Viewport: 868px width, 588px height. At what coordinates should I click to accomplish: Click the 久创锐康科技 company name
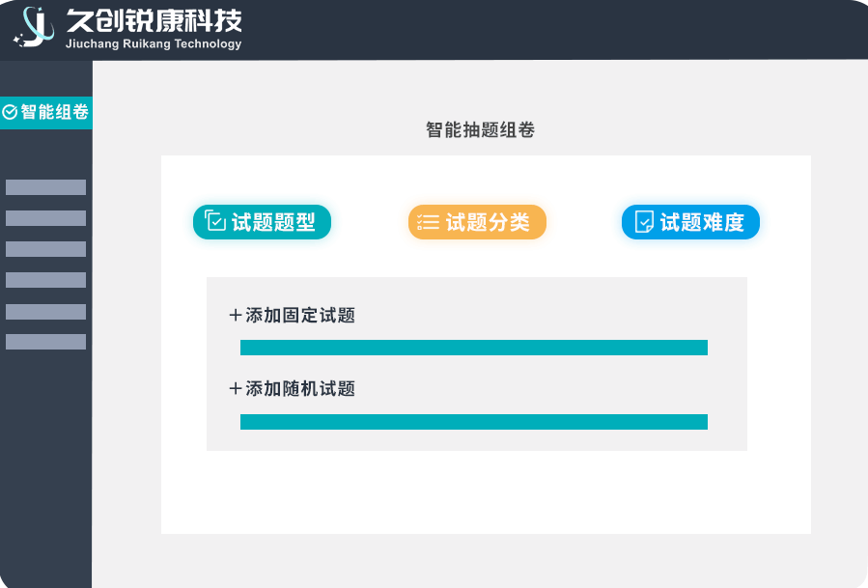click(x=154, y=19)
